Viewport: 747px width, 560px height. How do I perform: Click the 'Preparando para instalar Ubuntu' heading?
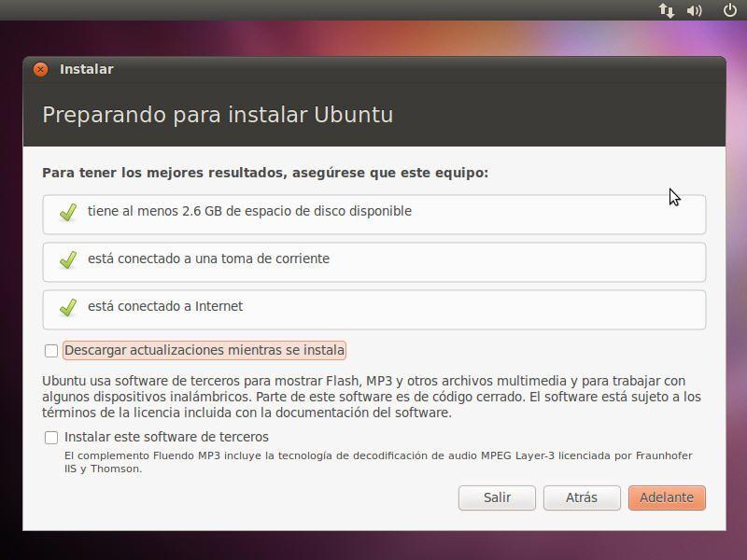pos(218,115)
